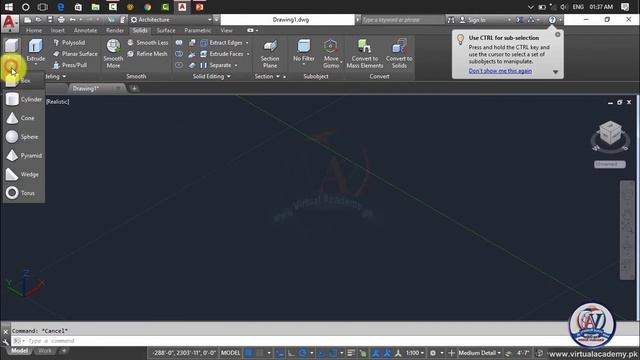Switch to the Surface ribbon tab
The width and height of the screenshot is (640, 360).
click(x=166, y=30)
